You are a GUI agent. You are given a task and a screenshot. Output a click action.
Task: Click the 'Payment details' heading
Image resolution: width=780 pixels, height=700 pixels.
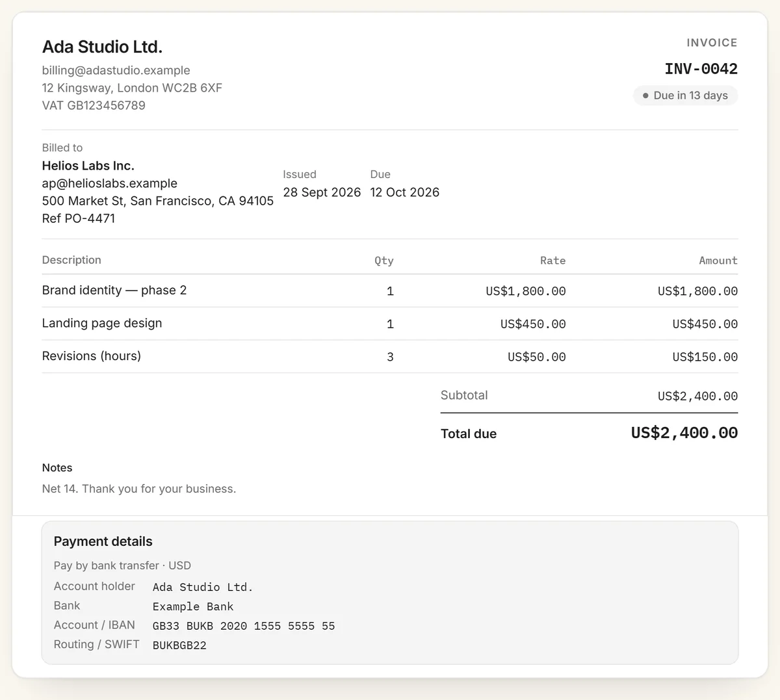[103, 541]
